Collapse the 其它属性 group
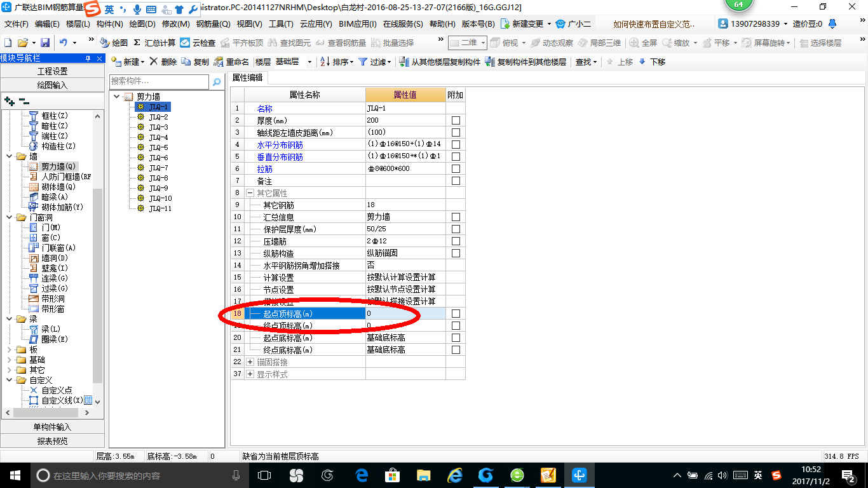868x488 pixels. (250, 193)
